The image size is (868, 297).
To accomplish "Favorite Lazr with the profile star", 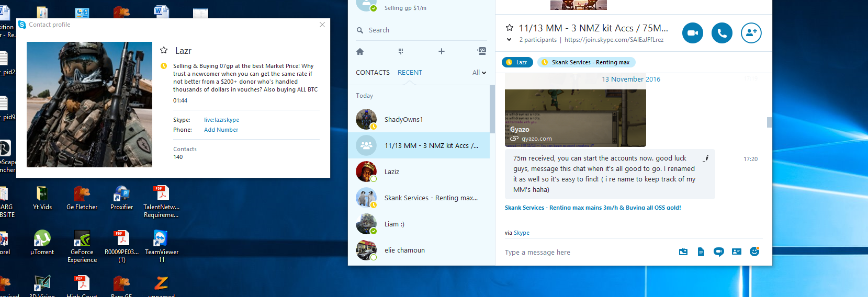I will (x=164, y=50).
